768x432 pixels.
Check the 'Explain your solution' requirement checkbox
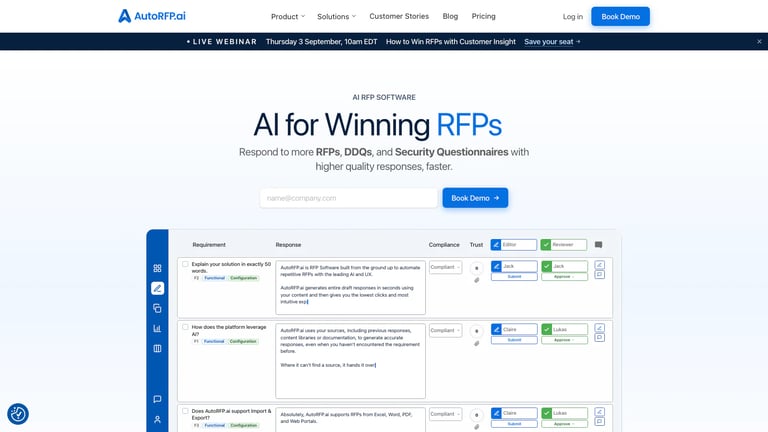[x=185, y=264]
